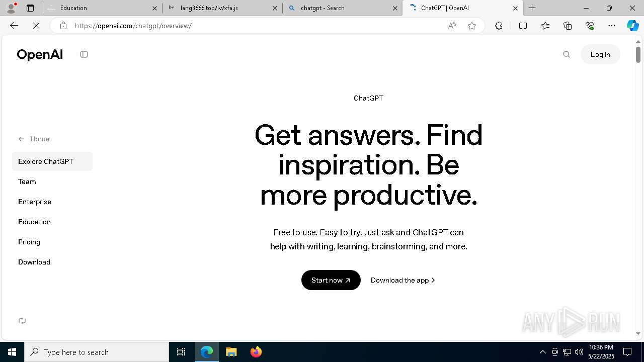Select the ChatGPT | OpenAI tab
Viewport: 644px width, 362px height.
(463, 8)
